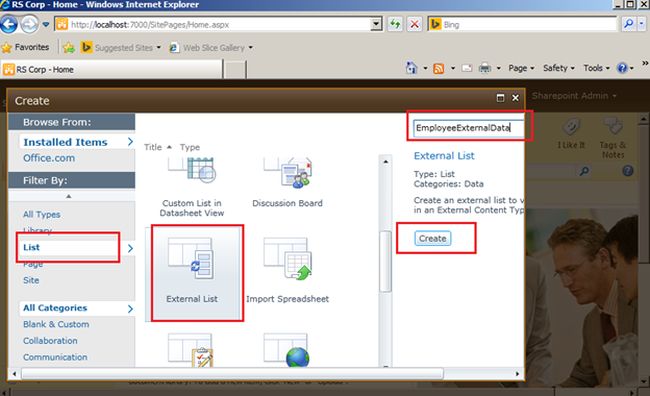Sort items by Title column
This screenshot has width=650, height=396.
click(153, 147)
